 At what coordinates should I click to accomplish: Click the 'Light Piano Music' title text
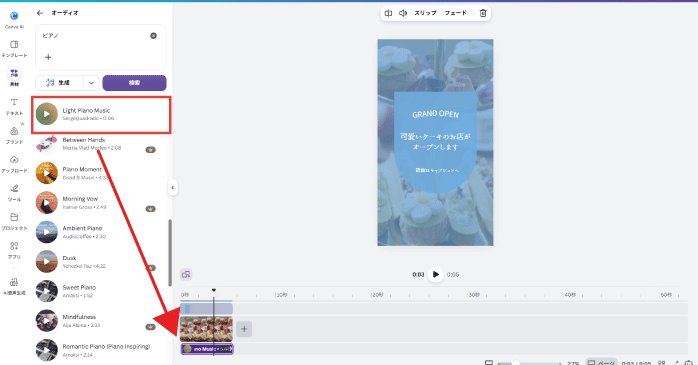pos(86,110)
